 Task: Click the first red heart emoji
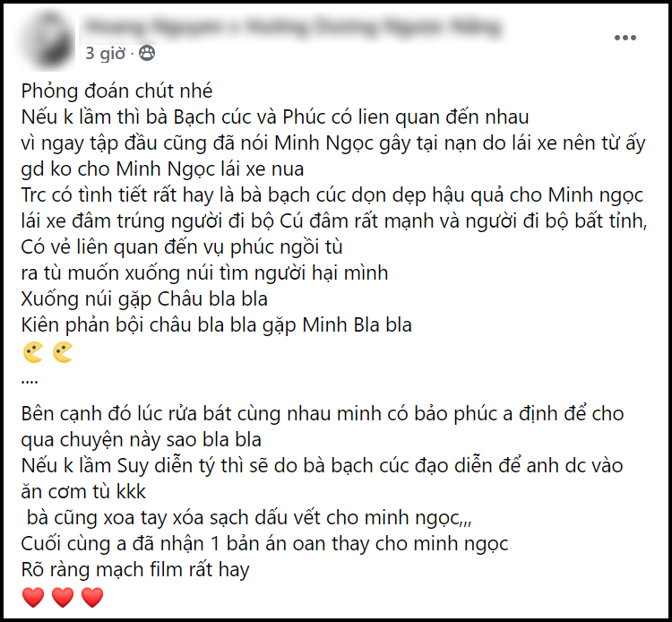[32, 597]
